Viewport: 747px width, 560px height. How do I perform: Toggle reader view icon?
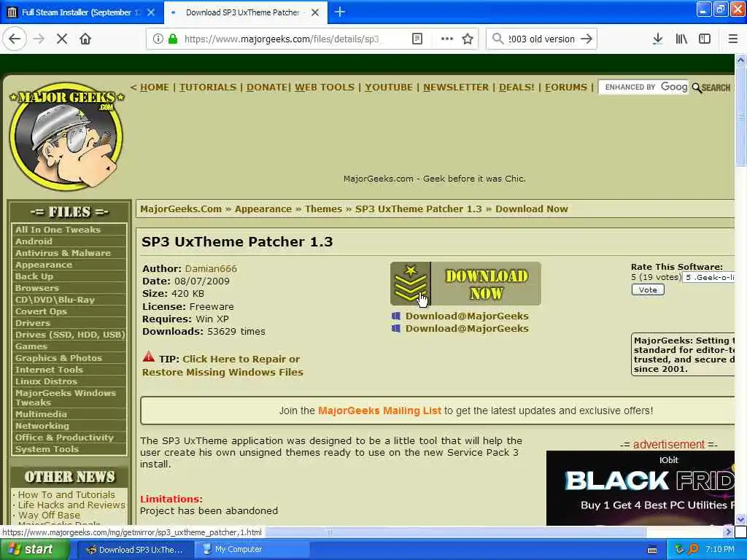click(x=417, y=39)
